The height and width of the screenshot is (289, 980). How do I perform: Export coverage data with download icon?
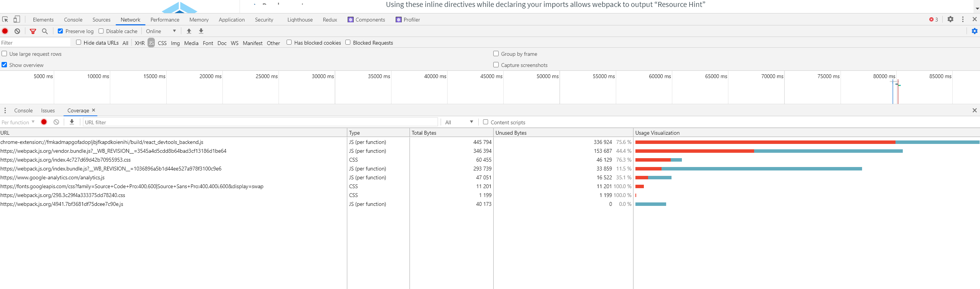[72, 122]
